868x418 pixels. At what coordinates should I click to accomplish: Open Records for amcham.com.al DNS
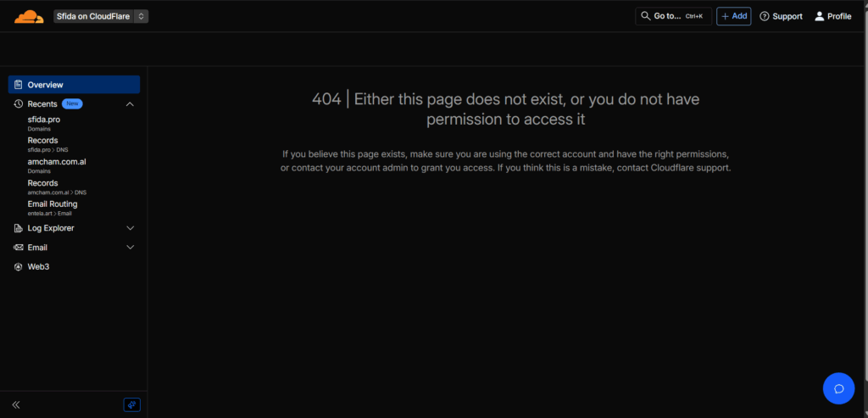click(x=42, y=183)
